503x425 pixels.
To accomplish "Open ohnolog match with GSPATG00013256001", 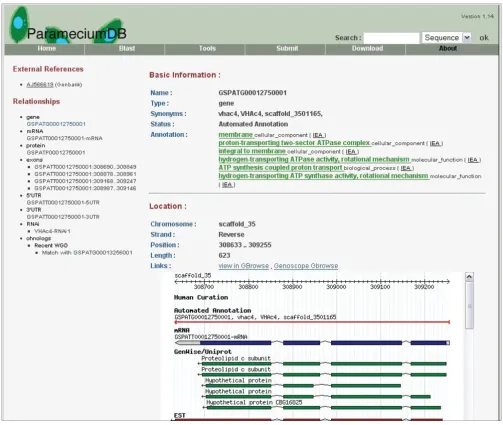I will [87, 253].
